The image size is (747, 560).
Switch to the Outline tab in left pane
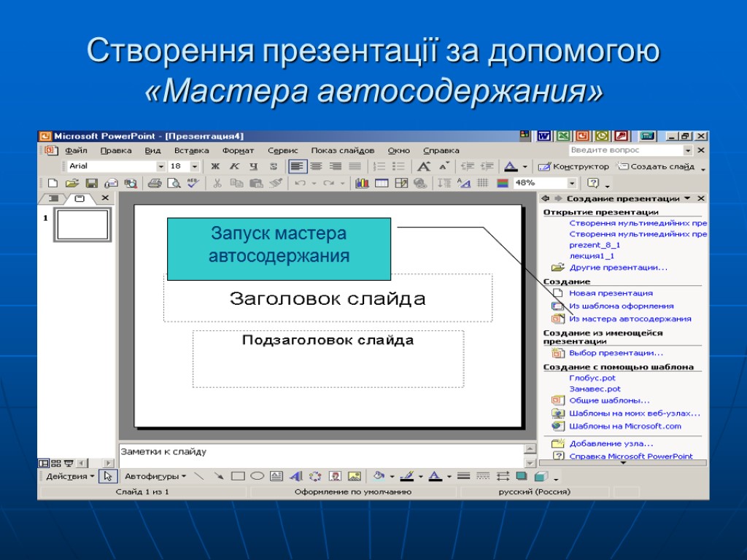click(54, 198)
